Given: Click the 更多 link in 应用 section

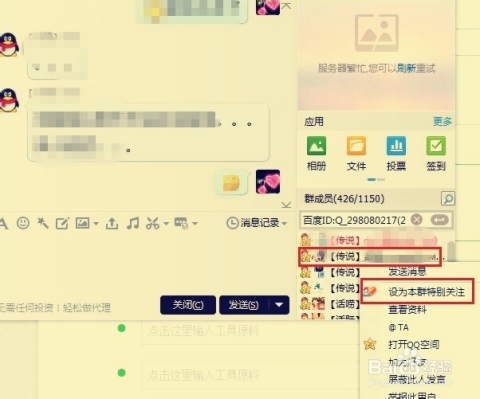Looking at the screenshot, I should click(442, 121).
